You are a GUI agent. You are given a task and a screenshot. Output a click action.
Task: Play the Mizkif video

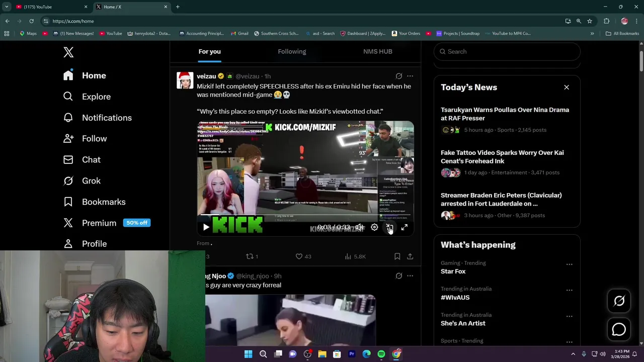pos(206,227)
